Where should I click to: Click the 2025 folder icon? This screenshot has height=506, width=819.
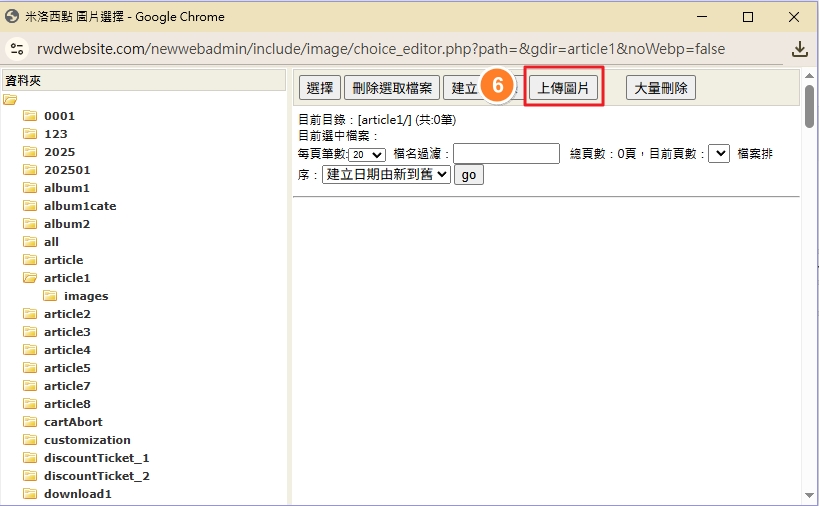tap(30, 152)
